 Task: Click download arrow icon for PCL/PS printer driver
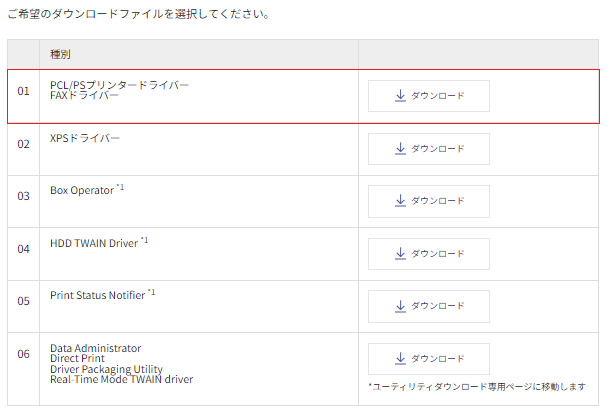click(x=400, y=96)
